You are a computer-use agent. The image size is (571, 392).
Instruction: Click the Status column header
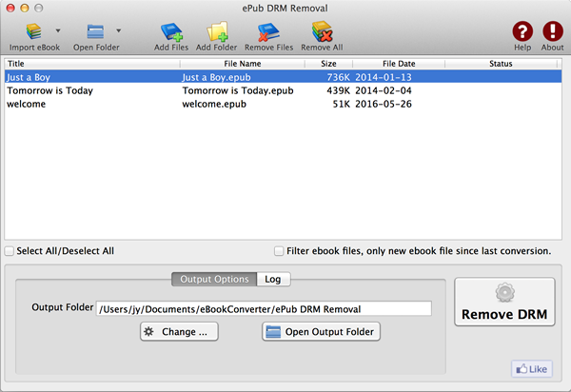[501, 64]
